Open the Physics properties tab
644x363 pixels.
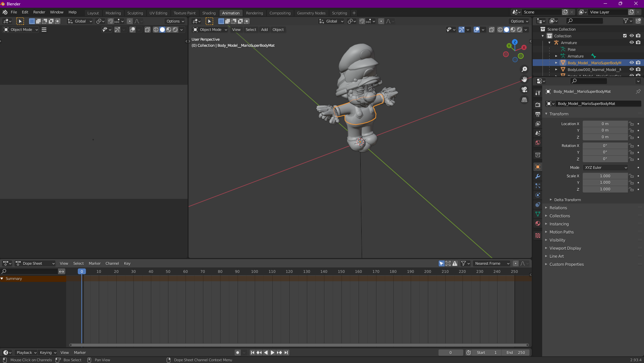pos(538,195)
